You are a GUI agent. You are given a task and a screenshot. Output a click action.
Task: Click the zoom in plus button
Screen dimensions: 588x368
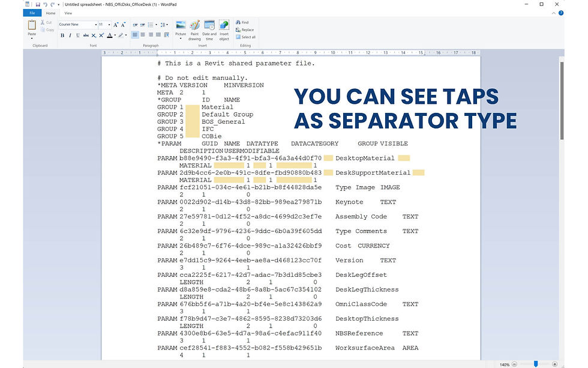point(554,364)
